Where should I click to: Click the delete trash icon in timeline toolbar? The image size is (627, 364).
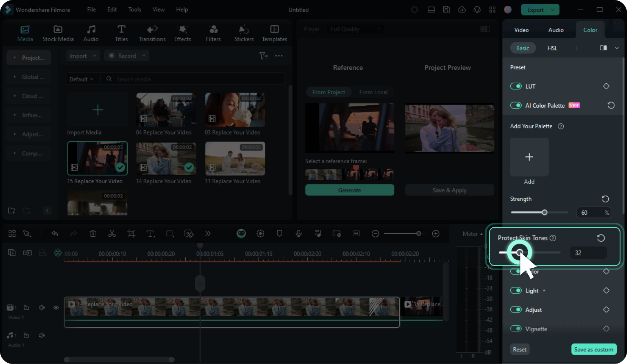pos(93,233)
